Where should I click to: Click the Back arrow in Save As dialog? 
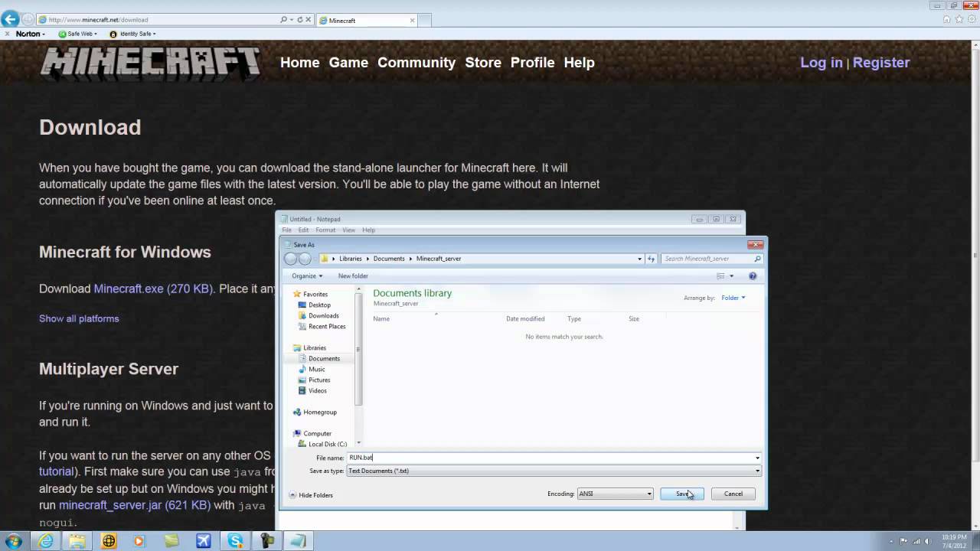(290, 259)
